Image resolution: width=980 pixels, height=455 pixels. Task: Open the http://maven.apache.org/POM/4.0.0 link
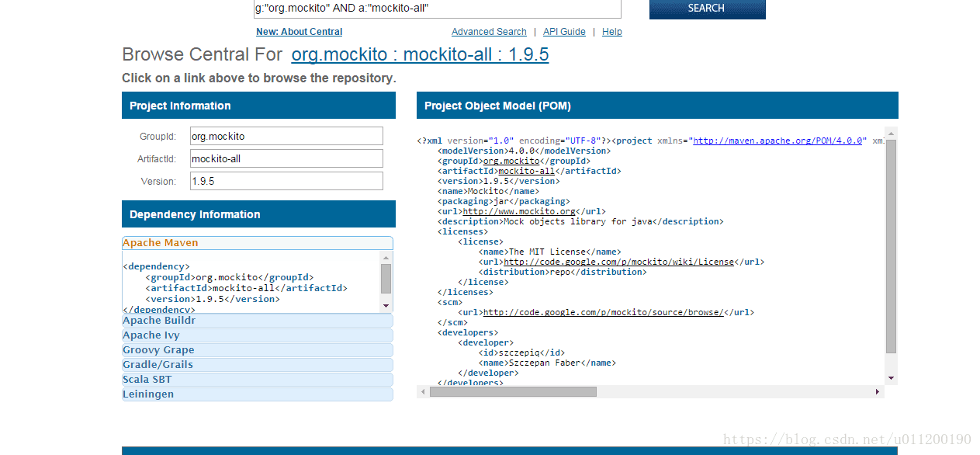click(x=777, y=141)
